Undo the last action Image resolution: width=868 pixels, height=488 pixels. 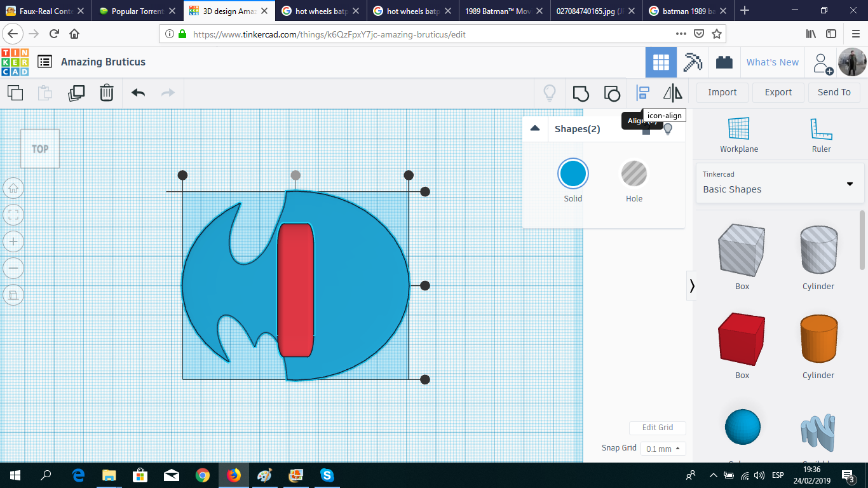[138, 93]
